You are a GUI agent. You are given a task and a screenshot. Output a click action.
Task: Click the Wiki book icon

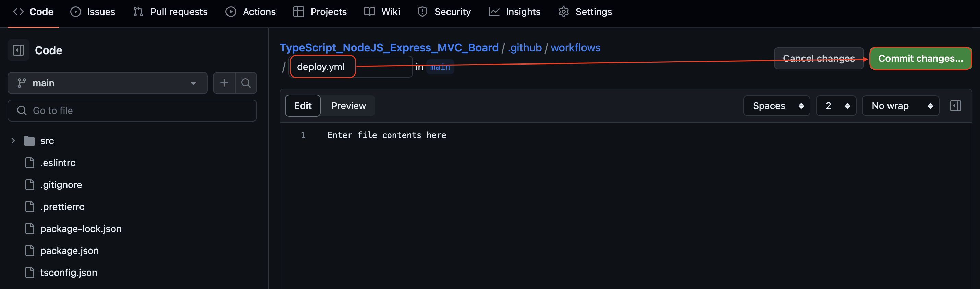pos(369,12)
